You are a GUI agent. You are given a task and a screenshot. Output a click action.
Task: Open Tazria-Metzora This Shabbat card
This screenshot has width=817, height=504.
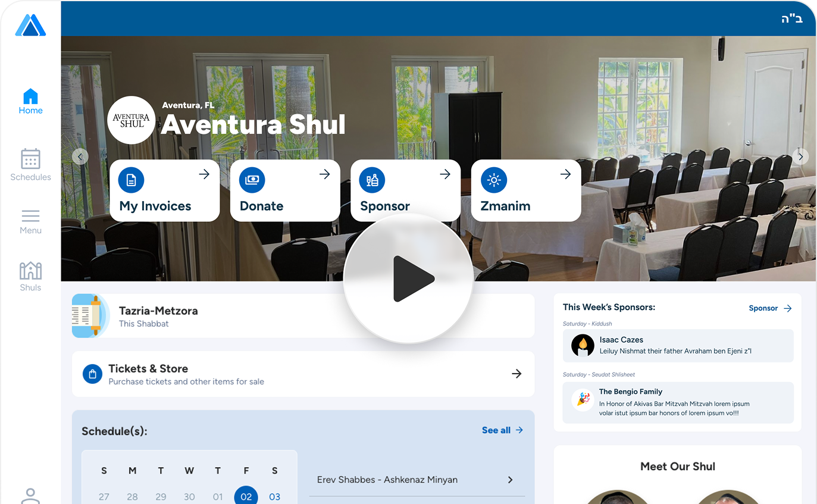[303, 316]
